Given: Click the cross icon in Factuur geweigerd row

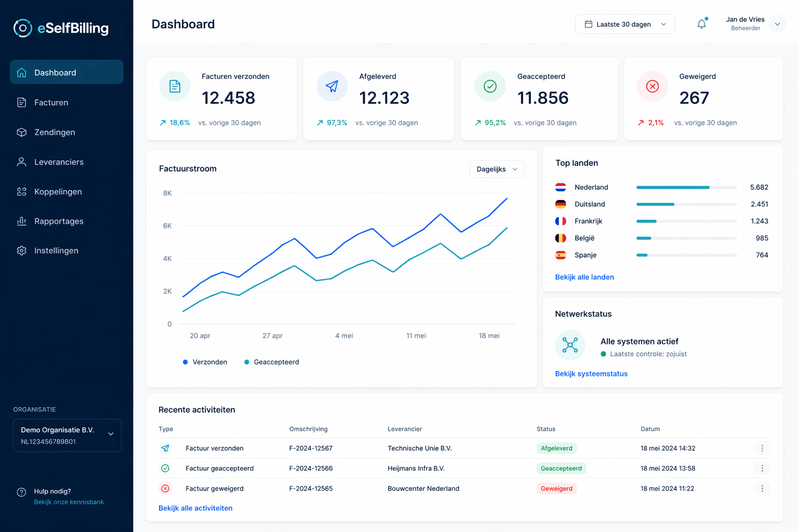Looking at the screenshot, I should pos(165,488).
